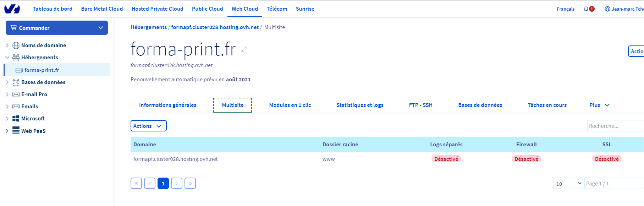The width and height of the screenshot is (644, 206).
Task: Collapse the Hébergements tree section
Action: (7, 58)
